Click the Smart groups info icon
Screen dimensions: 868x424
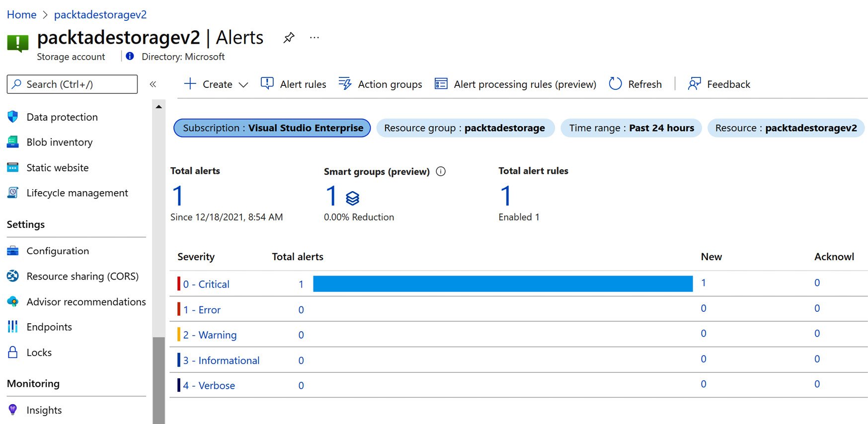[440, 171]
